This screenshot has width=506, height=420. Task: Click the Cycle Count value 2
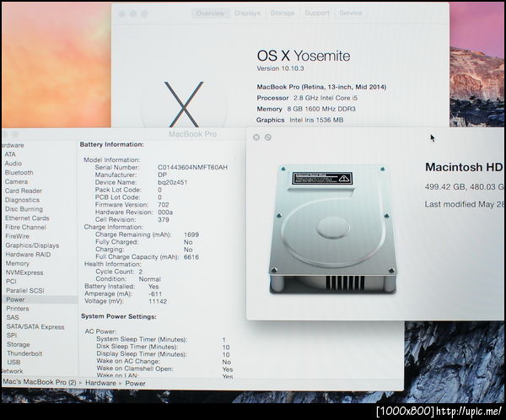[x=141, y=272]
